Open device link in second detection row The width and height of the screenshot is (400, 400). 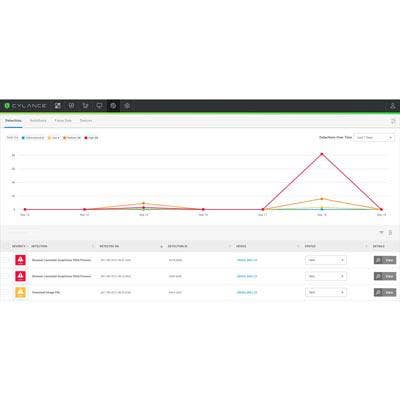[x=247, y=276]
